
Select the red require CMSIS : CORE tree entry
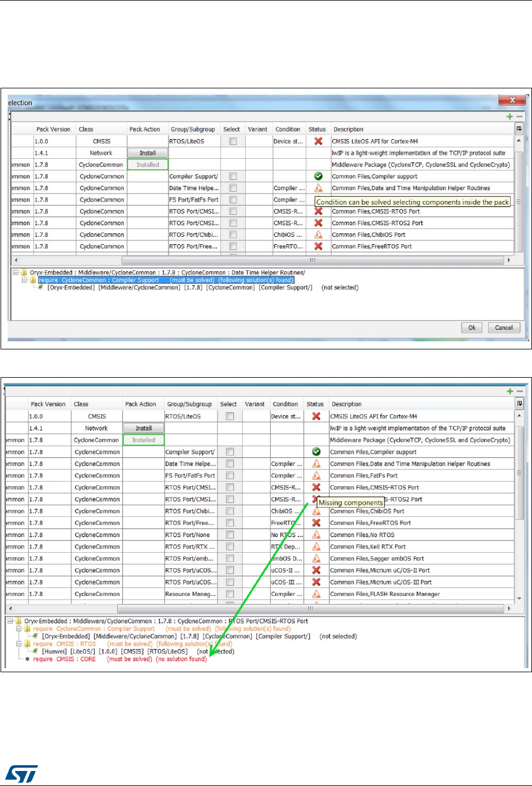coord(119,659)
